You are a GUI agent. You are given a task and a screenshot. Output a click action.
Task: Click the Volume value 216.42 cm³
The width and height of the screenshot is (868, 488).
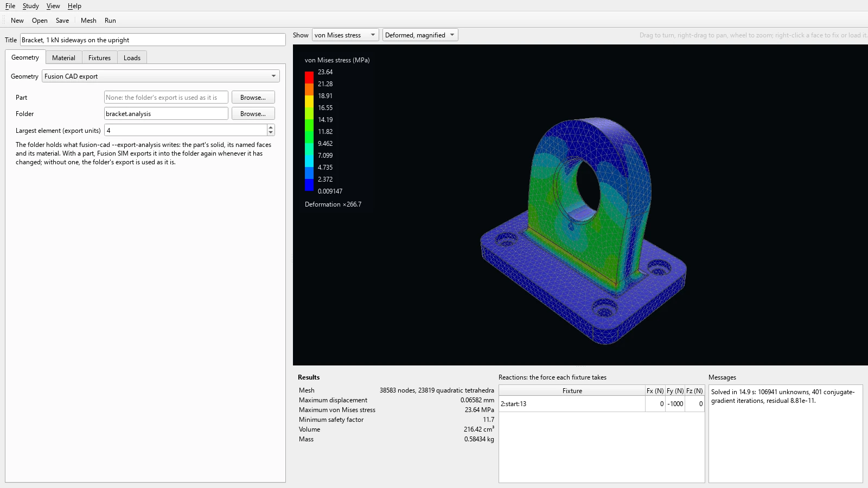(x=479, y=429)
